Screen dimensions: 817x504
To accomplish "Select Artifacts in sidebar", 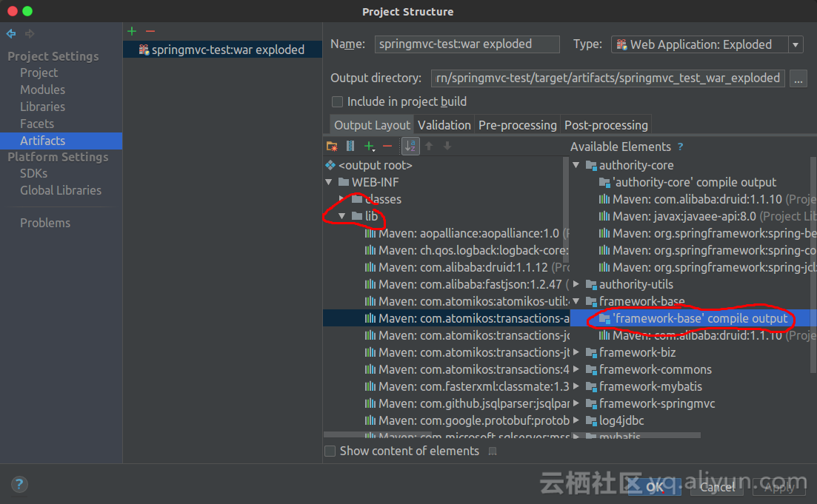I will (x=61, y=141).
